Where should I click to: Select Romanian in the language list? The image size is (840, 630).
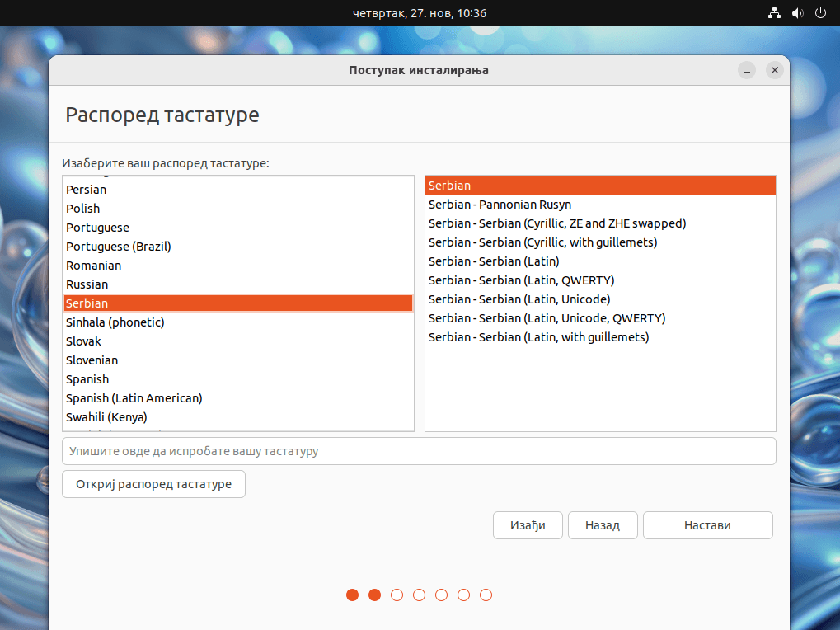click(x=238, y=266)
